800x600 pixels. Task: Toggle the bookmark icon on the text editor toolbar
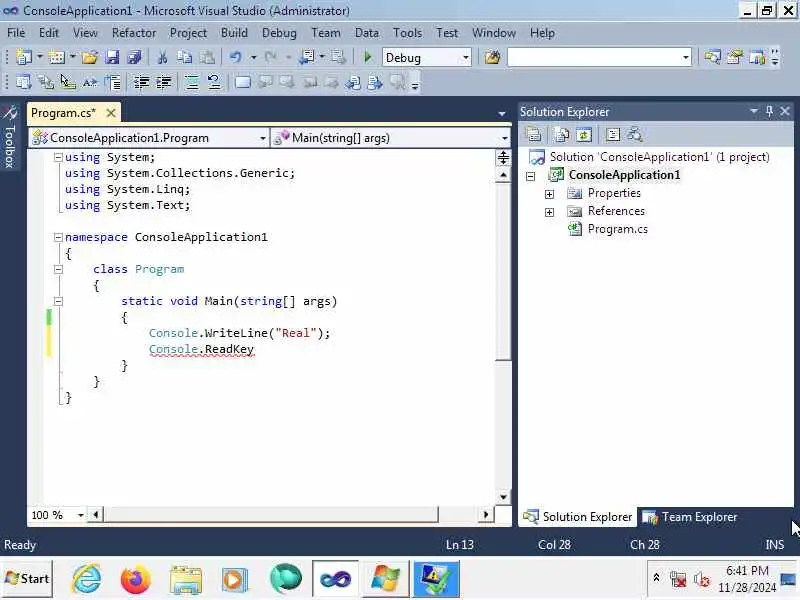click(x=242, y=82)
